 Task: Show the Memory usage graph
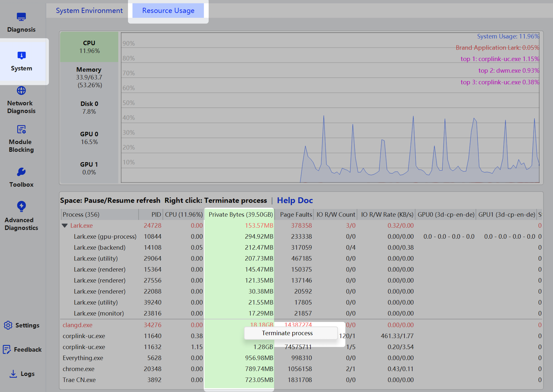tap(89, 77)
